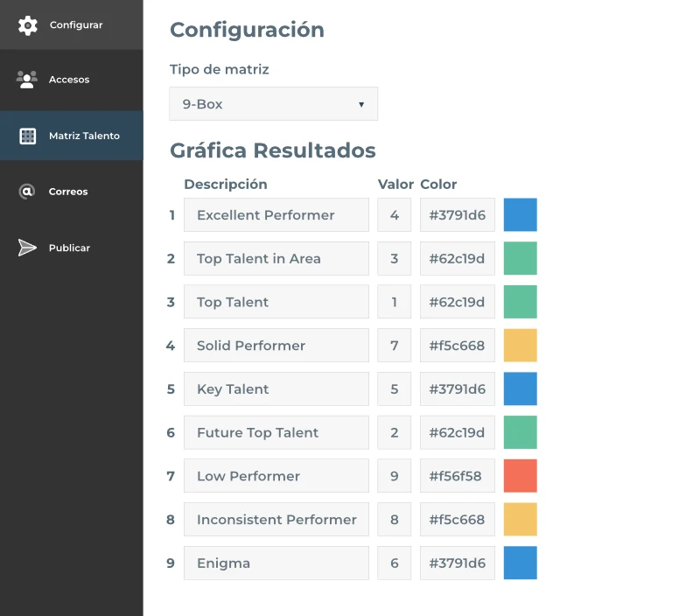Image resolution: width=700 pixels, height=616 pixels.
Task: Click the green swatch for Top Talent
Action: point(520,302)
